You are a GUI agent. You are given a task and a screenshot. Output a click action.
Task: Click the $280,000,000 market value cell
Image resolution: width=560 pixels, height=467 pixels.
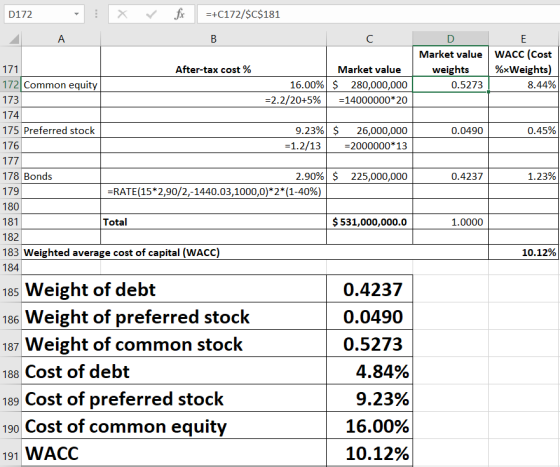tap(369, 85)
